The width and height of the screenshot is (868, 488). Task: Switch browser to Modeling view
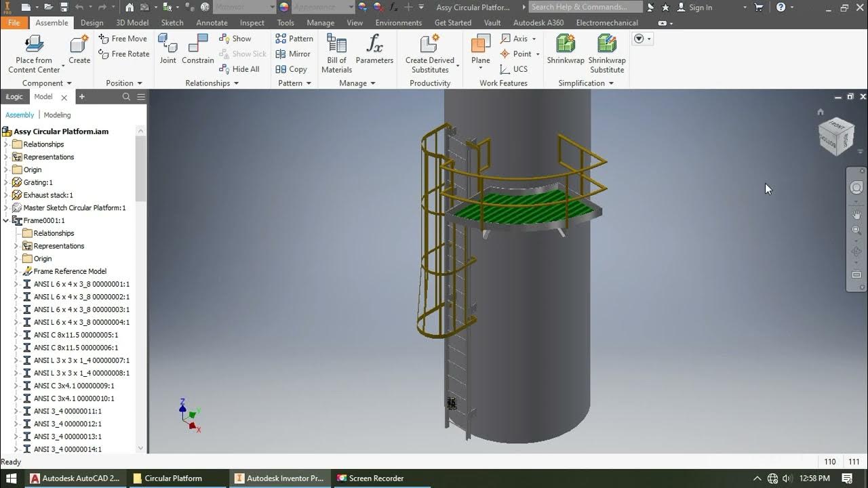[x=57, y=115]
